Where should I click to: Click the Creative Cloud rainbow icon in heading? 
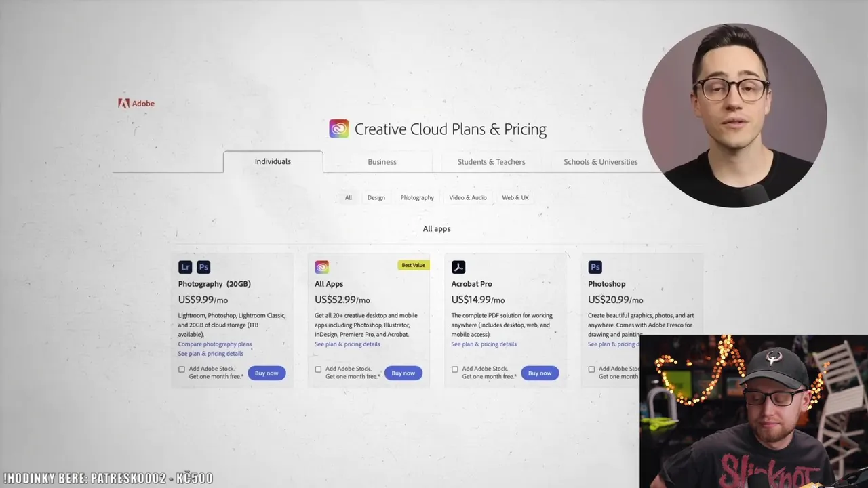[x=339, y=129]
